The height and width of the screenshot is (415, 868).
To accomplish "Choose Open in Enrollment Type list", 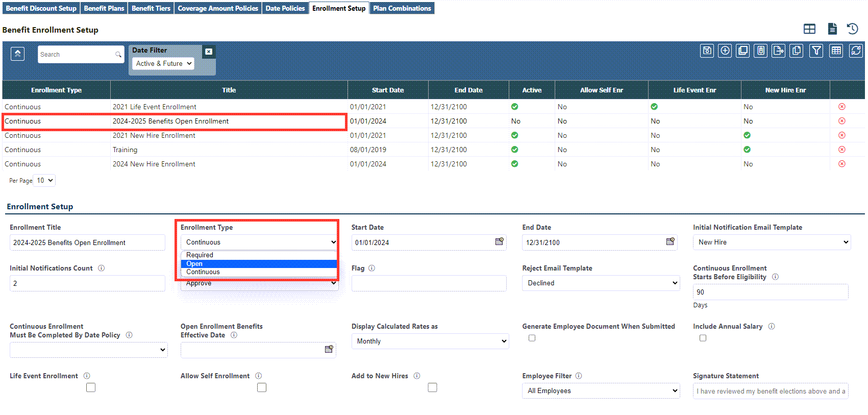I will click(x=259, y=263).
